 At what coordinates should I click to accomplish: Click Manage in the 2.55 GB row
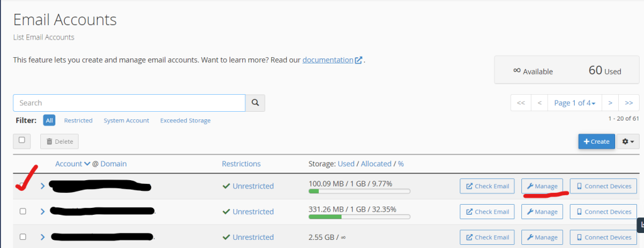pyautogui.click(x=541, y=237)
